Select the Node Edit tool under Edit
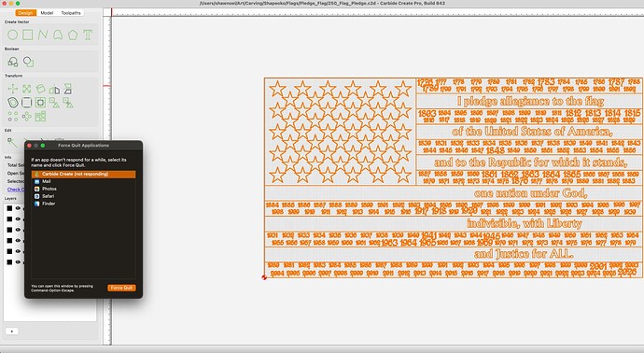 coord(12,143)
